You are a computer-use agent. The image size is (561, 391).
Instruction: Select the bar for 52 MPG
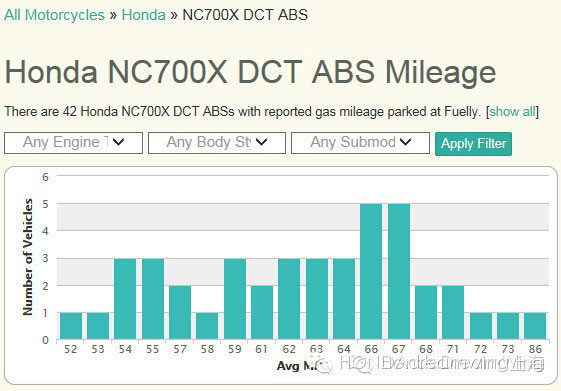71,326
